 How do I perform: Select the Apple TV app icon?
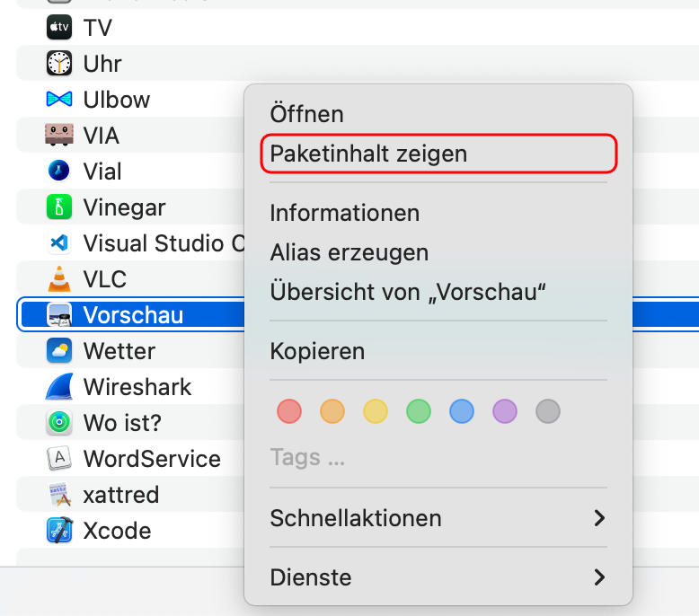tap(59, 27)
